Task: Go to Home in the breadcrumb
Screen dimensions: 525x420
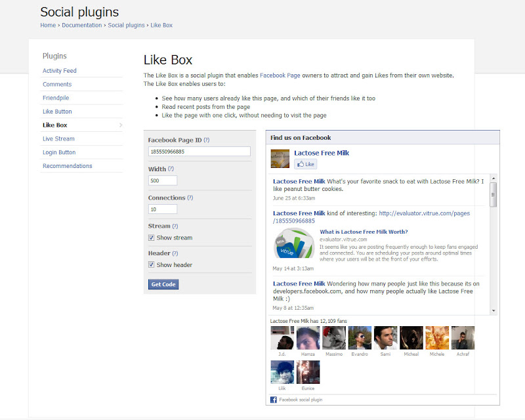Action: tap(48, 25)
